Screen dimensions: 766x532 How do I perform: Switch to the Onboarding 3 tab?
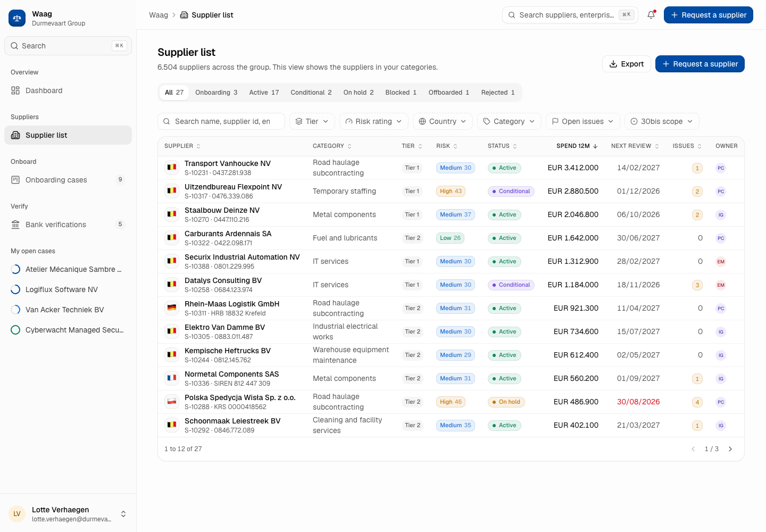point(216,93)
